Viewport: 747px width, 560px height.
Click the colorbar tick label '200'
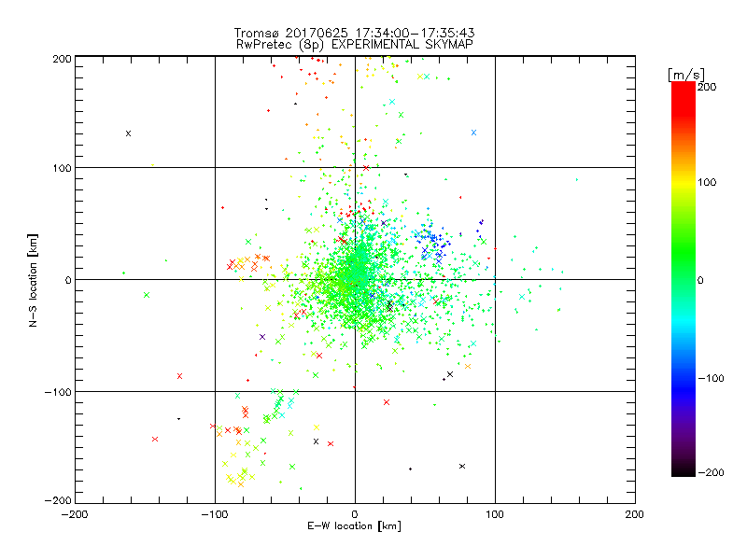click(707, 87)
